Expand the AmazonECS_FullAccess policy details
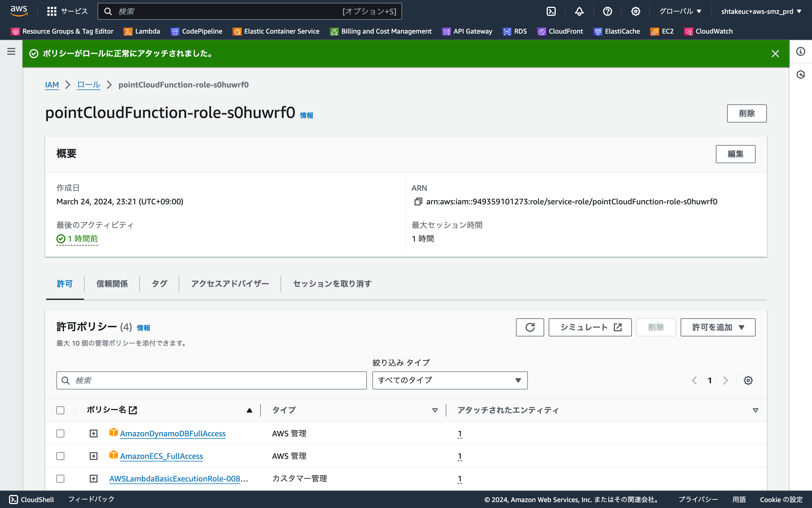The image size is (812, 508). (x=94, y=456)
